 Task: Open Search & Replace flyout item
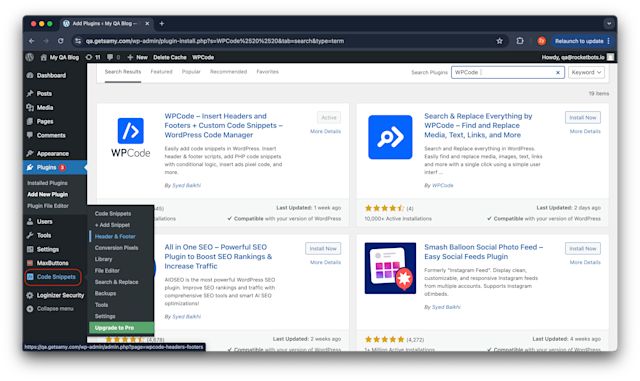point(116,282)
